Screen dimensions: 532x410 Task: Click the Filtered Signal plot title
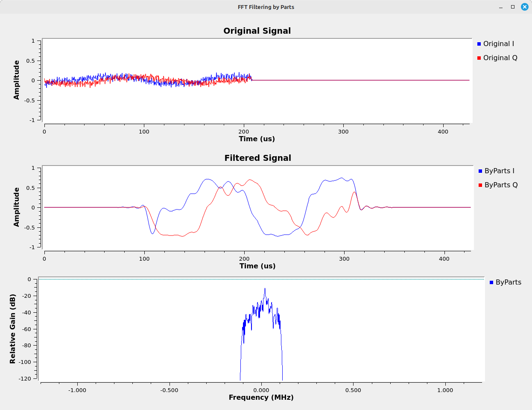click(x=257, y=158)
